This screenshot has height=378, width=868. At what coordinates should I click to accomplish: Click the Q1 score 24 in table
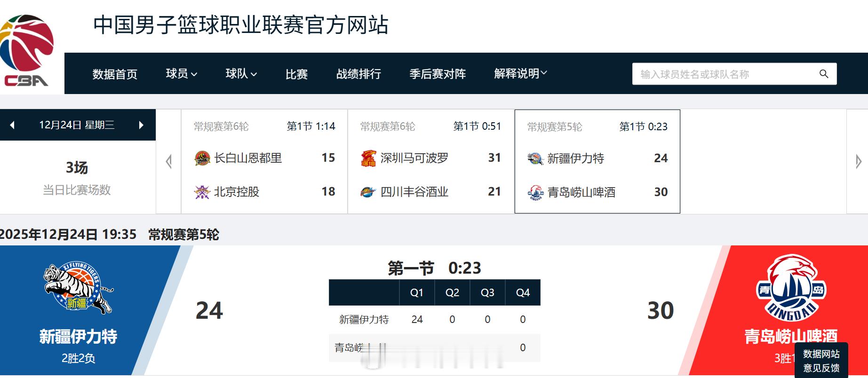[417, 320]
